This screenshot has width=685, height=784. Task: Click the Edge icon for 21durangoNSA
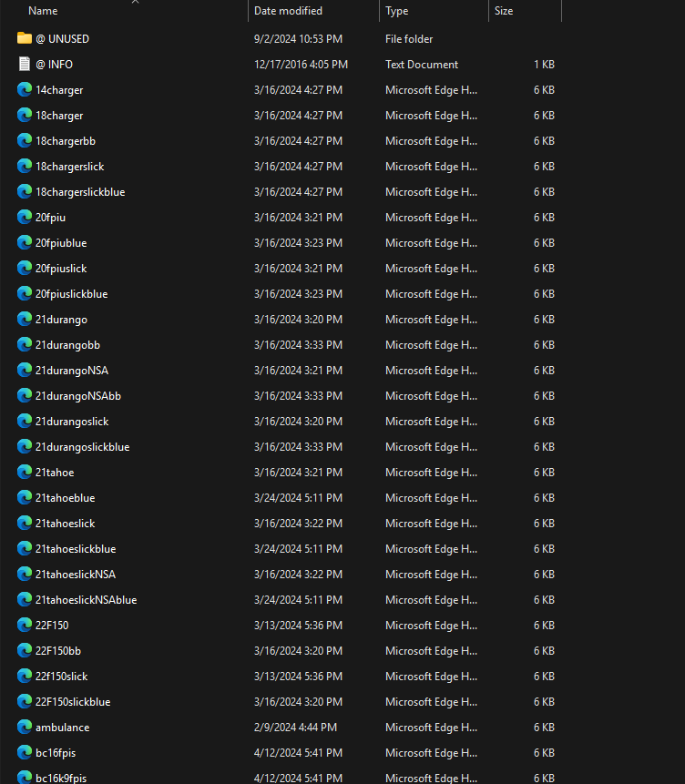pyautogui.click(x=24, y=370)
